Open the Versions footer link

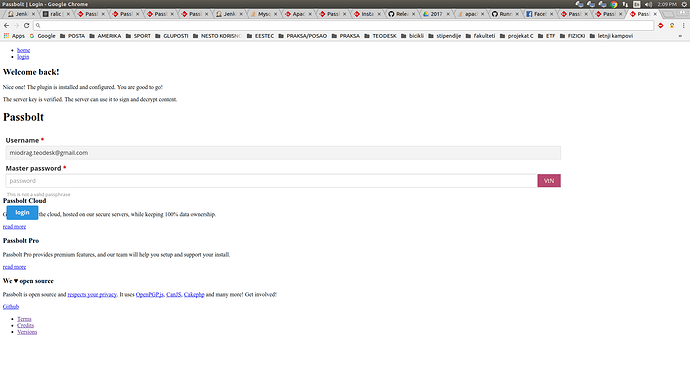(x=27, y=332)
